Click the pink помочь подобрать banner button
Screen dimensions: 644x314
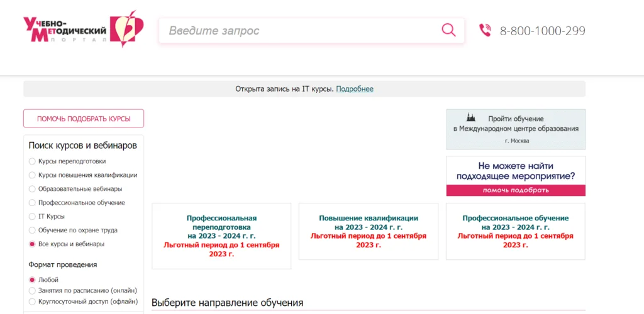[516, 190]
